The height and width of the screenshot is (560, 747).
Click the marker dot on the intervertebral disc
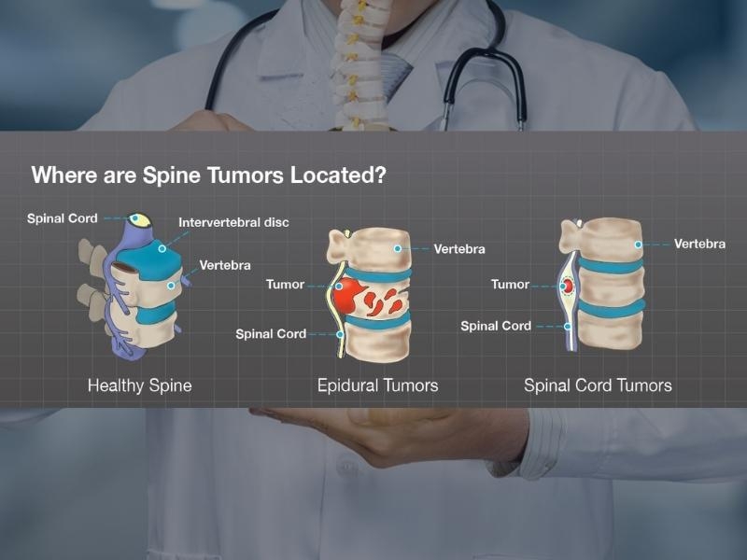162,248
